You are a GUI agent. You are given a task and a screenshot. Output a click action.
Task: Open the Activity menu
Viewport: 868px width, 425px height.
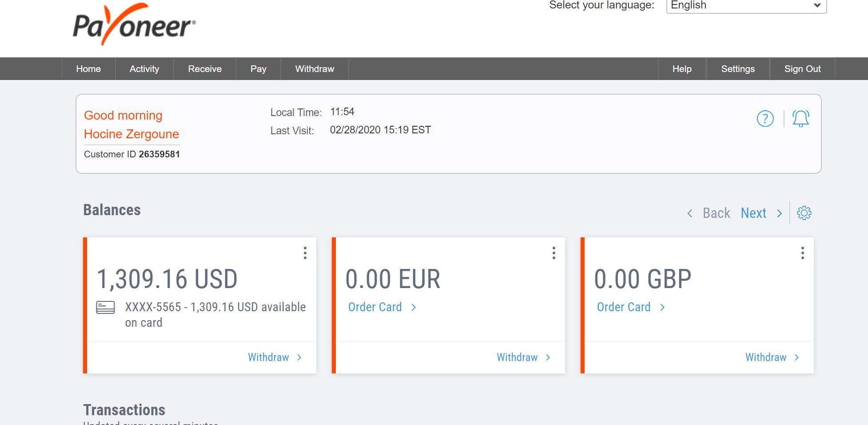[144, 69]
